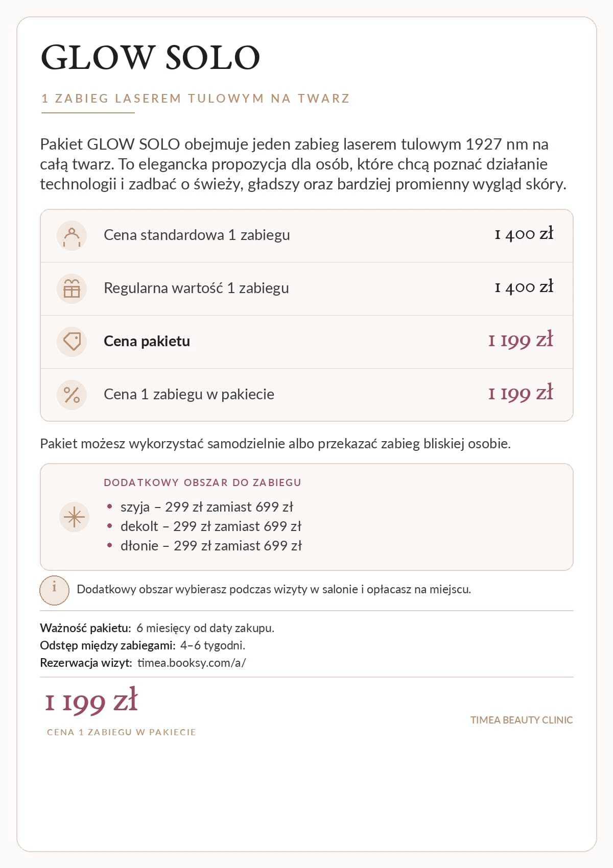This screenshot has width=613, height=868.
Task: Click the Cena standardowa 1 400 zł value
Action: (x=524, y=234)
